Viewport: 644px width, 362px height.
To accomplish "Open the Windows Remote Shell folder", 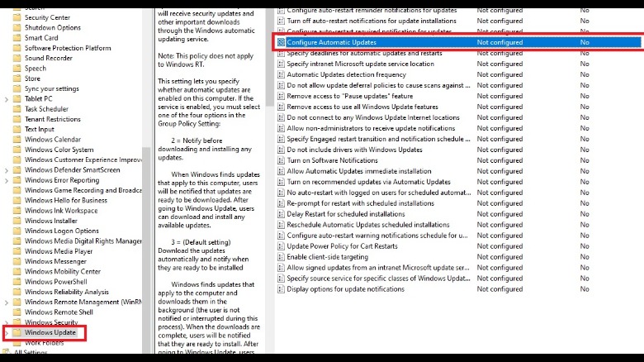I will [x=59, y=312].
